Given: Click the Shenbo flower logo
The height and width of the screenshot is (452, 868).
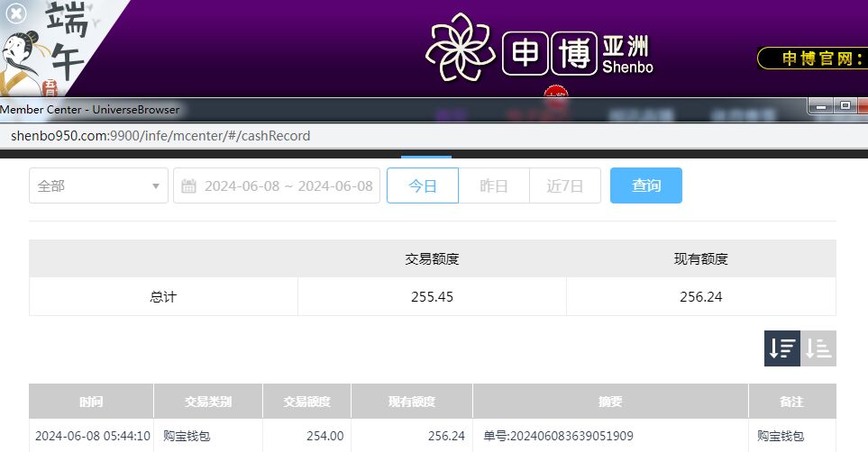Looking at the screenshot, I should pos(461,49).
